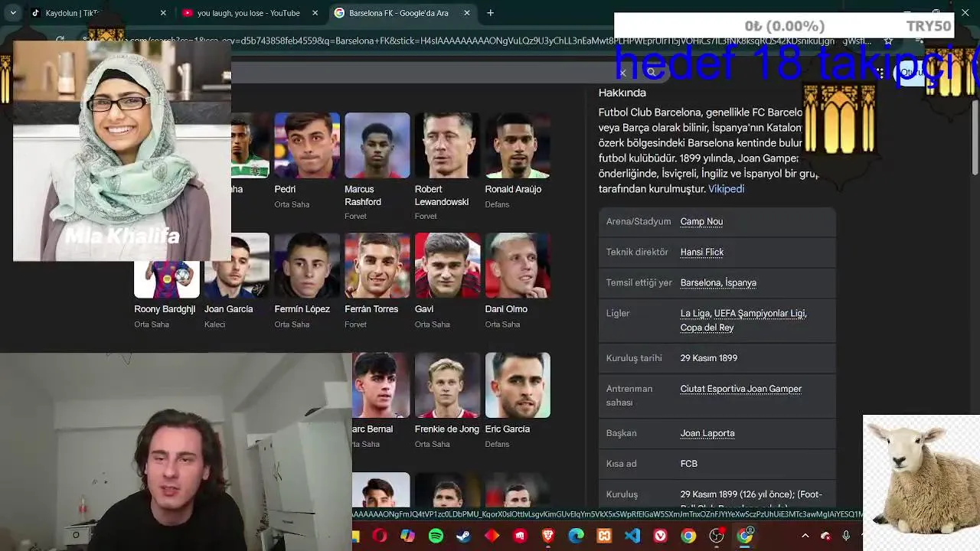Open Vivaldi browser from the taskbar
This screenshot has width=980, height=551.
click(660, 536)
